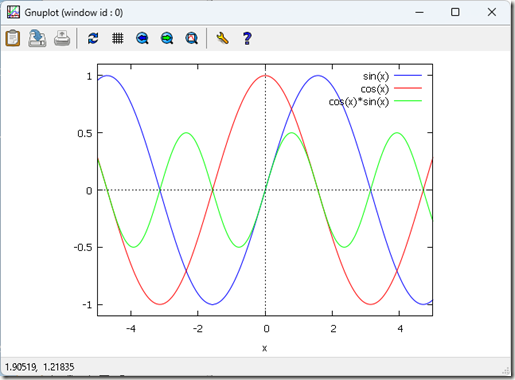Toggle cos(x)*sin(x) curve in legend
The height and width of the screenshot is (380, 515).
[x=359, y=101]
